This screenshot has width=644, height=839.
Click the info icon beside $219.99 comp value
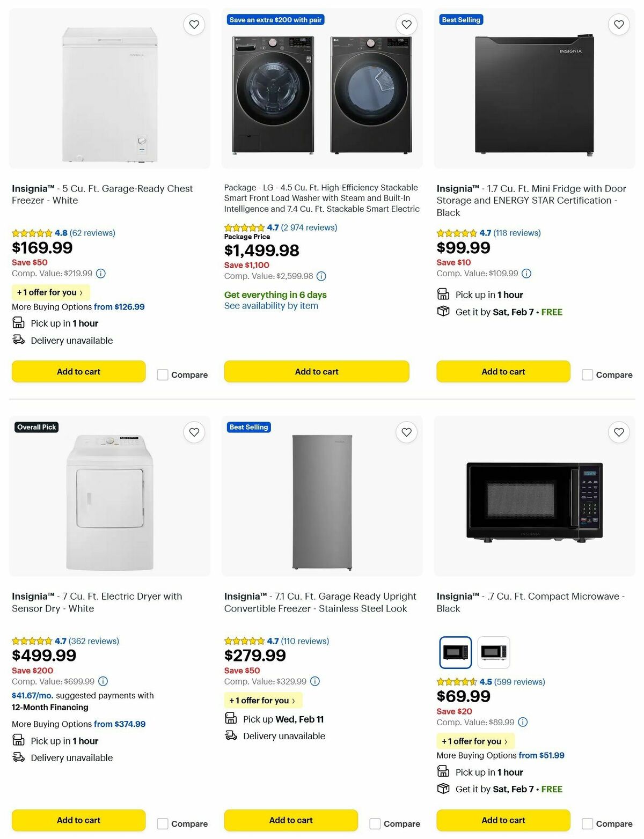(100, 274)
